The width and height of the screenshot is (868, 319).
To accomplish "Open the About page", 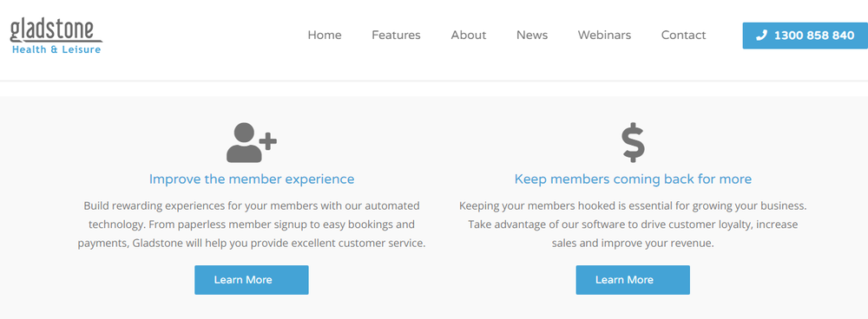I will point(469,36).
